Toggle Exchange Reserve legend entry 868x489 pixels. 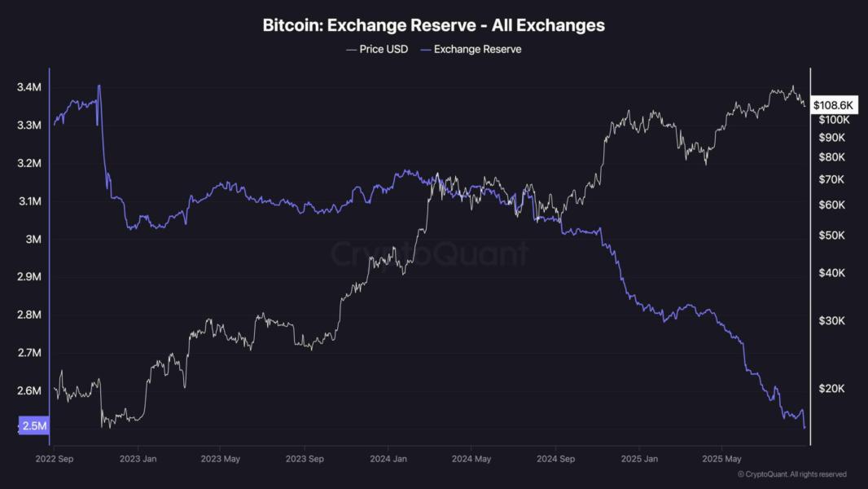(x=471, y=49)
